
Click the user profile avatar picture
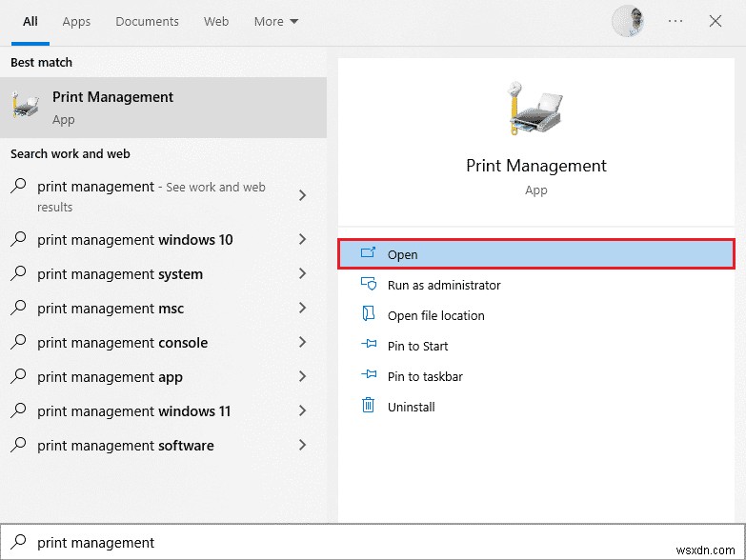[x=628, y=21]
